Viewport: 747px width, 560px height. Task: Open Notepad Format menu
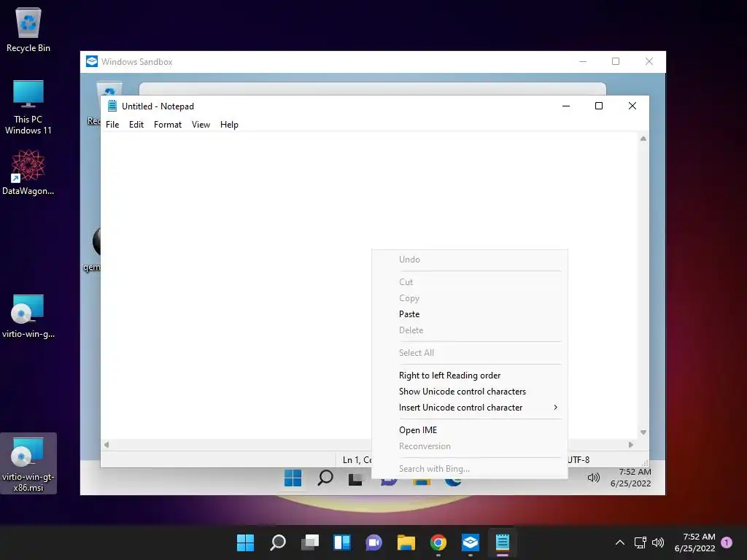(168, 124)
